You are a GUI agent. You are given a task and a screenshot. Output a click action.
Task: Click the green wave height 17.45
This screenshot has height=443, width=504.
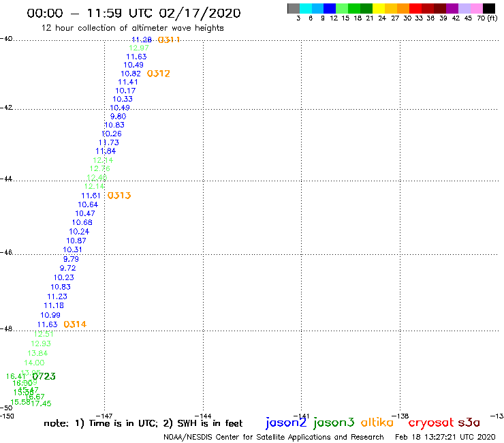[41, 403]
